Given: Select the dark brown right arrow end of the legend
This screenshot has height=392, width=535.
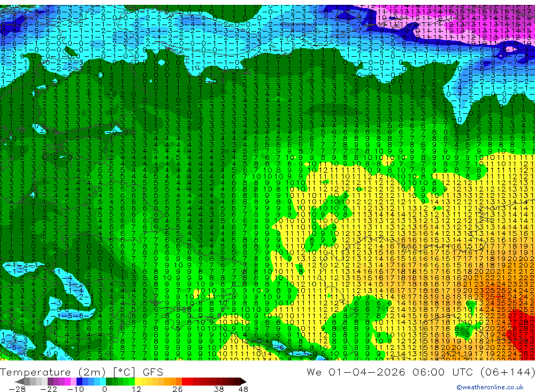Looking at the screenshot, I should 243,381.
